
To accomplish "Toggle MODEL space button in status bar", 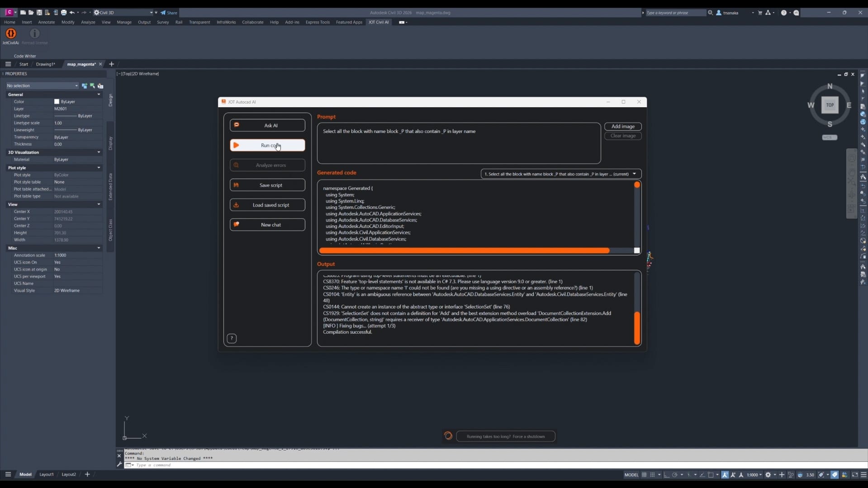I will click(x=631, y=475).
